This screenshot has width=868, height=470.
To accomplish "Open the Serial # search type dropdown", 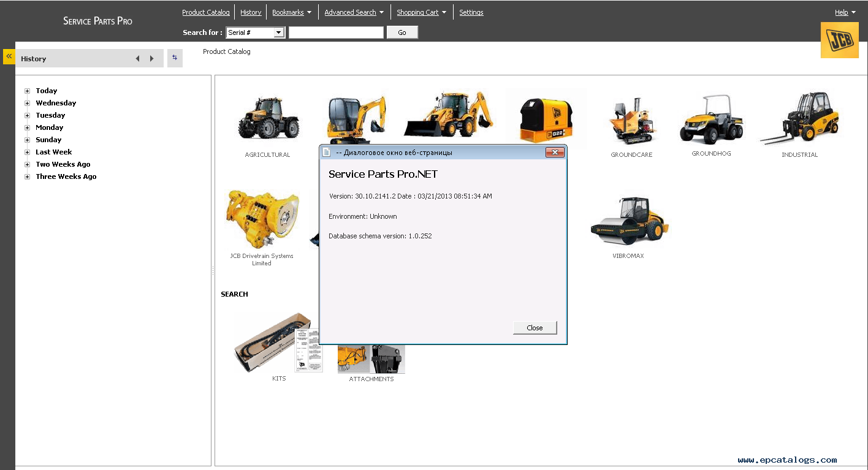I will [x=256, y=32].
